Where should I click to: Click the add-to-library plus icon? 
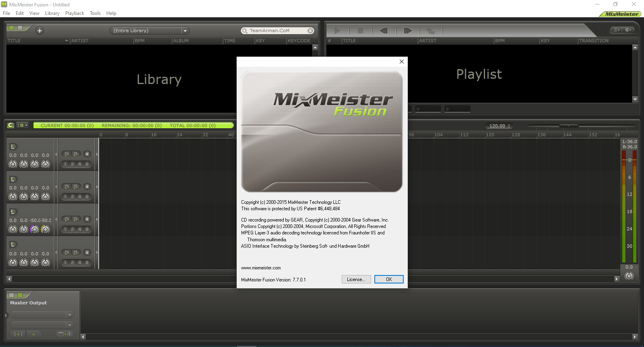tap(39, 31)
